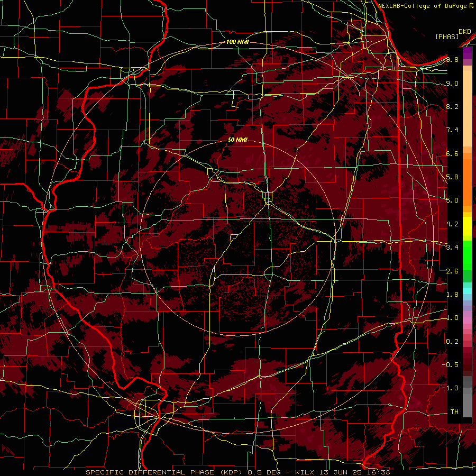476x476 pixels.
Task: Select the bright green segment of the color bar
Action: (467, 255)
